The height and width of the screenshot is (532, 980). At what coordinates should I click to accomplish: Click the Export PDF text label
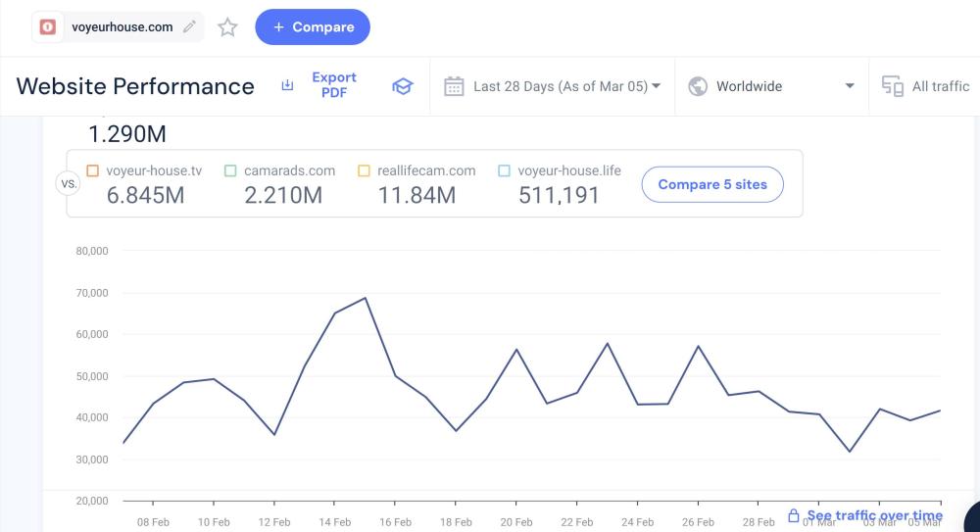point(334,85)
